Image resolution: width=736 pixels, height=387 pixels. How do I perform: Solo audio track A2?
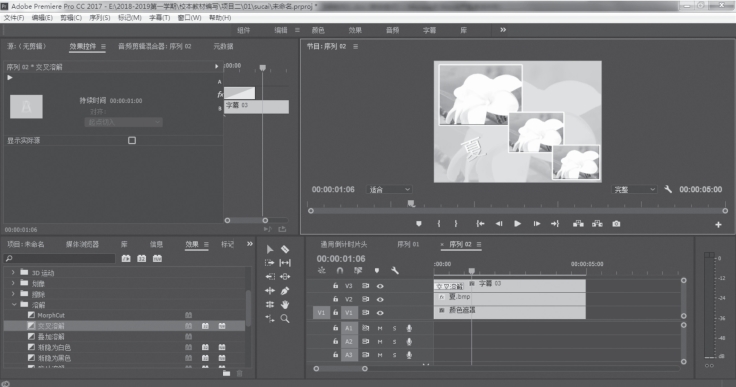[394, 342]
